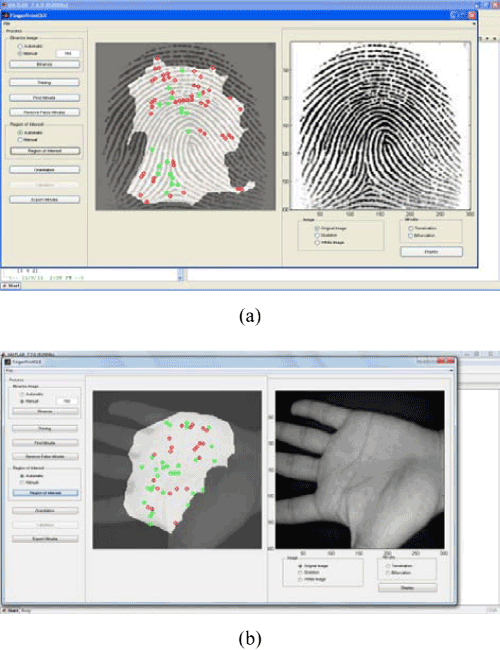Click Binarize button in palm window
The height and width of the screenshot is (650, 500).
pyautogui.click(x=45, y=411)
